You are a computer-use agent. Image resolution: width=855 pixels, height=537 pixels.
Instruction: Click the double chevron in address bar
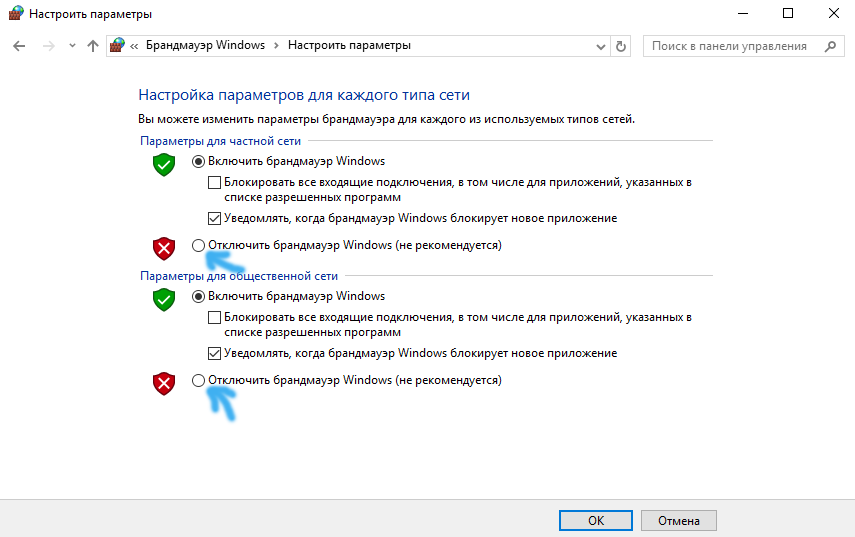(134, 46)
